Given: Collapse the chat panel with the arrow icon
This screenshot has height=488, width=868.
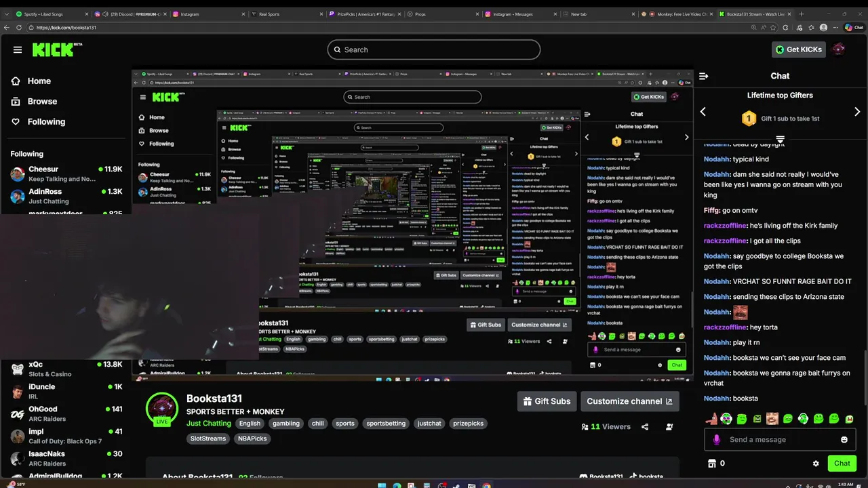Looking at the screenshot, I should pos(704,76).
